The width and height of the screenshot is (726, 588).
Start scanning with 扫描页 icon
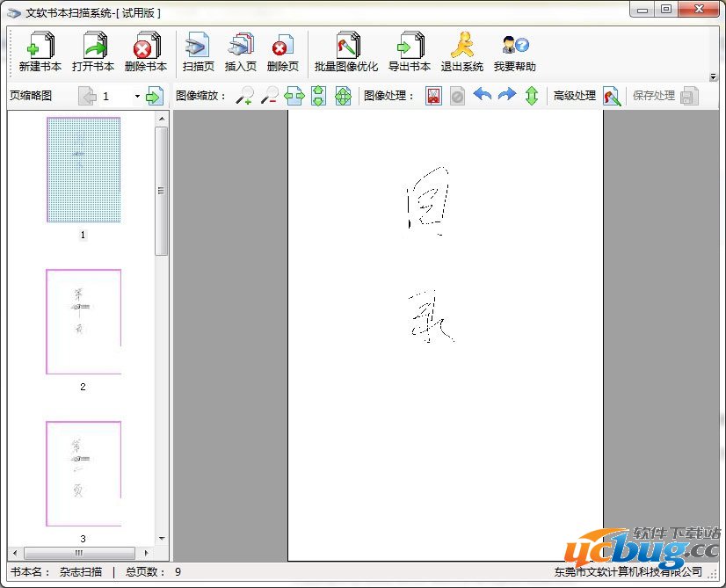tap(198, 46)
